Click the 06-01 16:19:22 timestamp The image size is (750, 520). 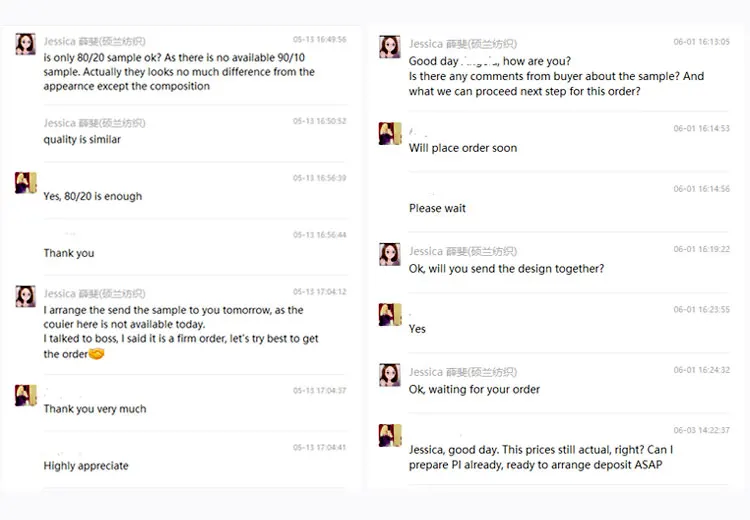(x=701, y=249)
